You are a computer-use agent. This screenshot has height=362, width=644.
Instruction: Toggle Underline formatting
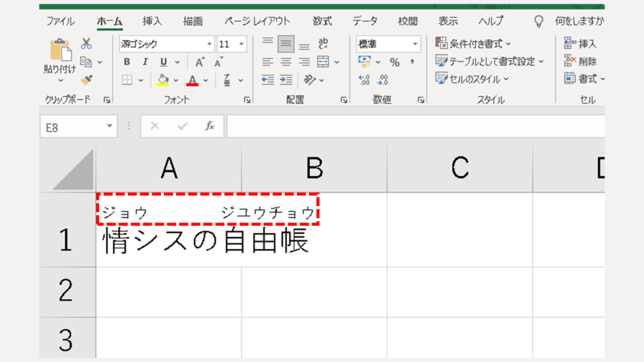tap(164, 62)
